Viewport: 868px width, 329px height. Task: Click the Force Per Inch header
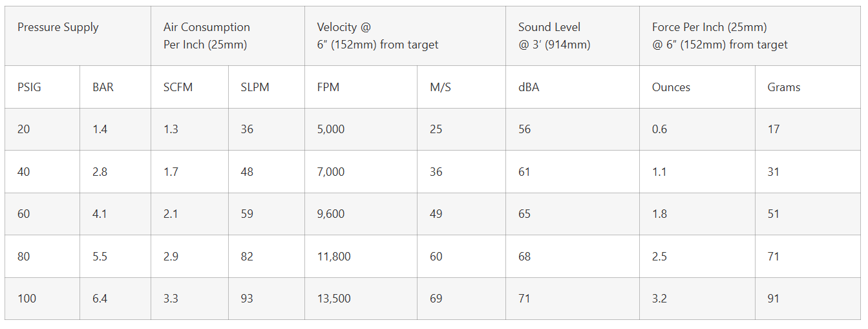(719, 36)
